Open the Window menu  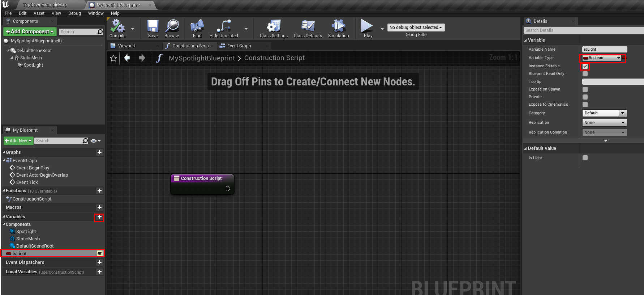pos(96,13)
